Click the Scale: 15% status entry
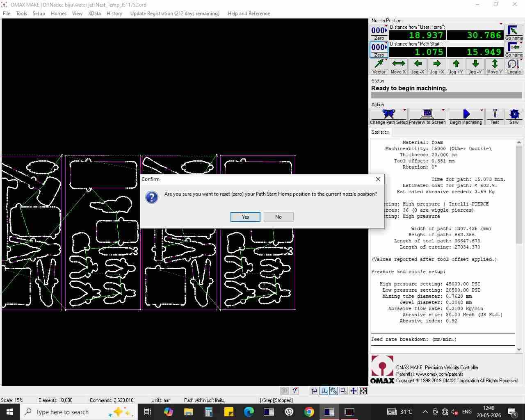Image resolution: width=525 pixels, height=420 pixels. coord(12,400)
